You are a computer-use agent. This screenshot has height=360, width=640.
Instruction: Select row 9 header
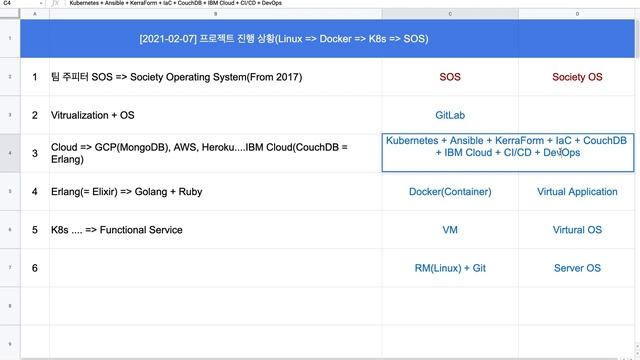tap(10, 343)
